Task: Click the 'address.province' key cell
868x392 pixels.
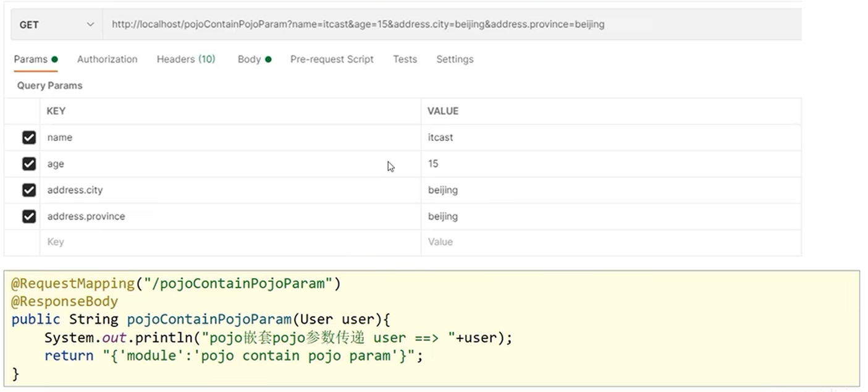Action: tap(230, 216)
